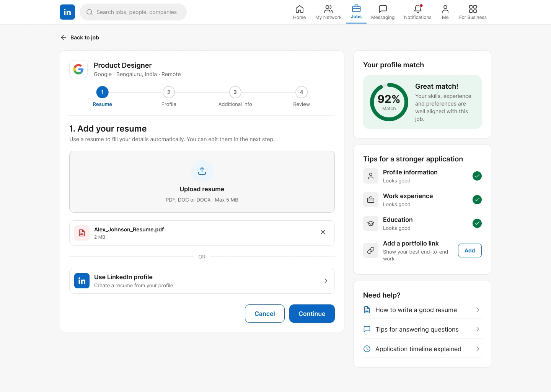Screen dimensions: 551x392
Task: Choose Use LinkedIn profile option
Action: [x=202, y=281]
